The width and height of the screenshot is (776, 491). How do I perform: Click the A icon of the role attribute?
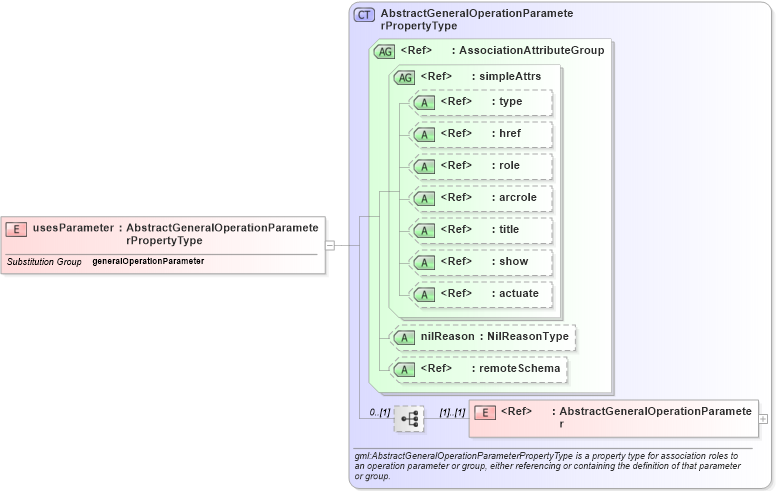tap(424, 167)
